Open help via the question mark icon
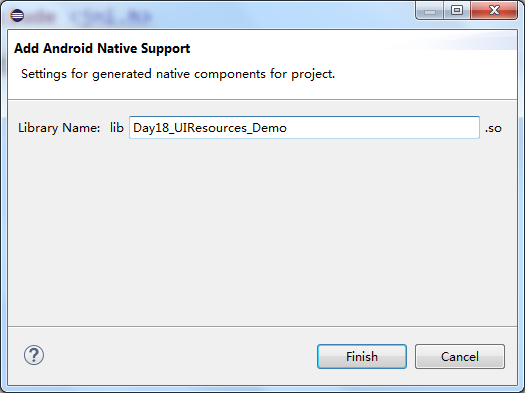Screen dimensions: 525x393 [x=34, y=355]
